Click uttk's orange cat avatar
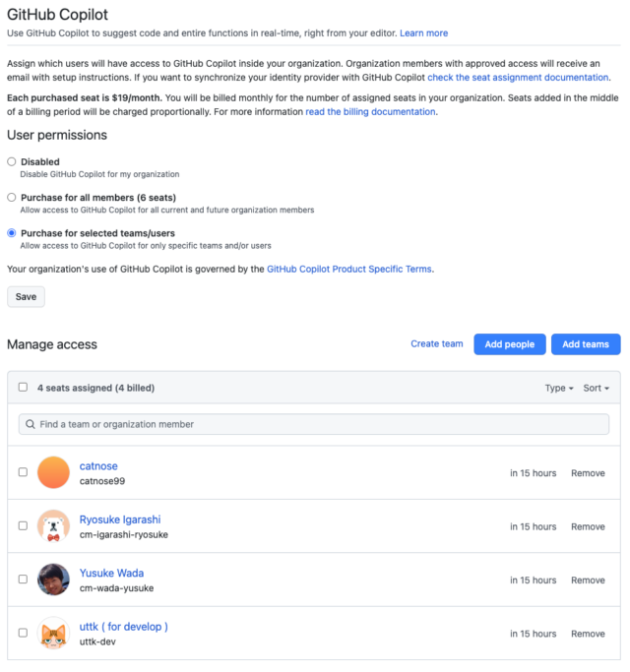This screenshot has height=672, width=630. pyautogui.click(x=53, y=633)
